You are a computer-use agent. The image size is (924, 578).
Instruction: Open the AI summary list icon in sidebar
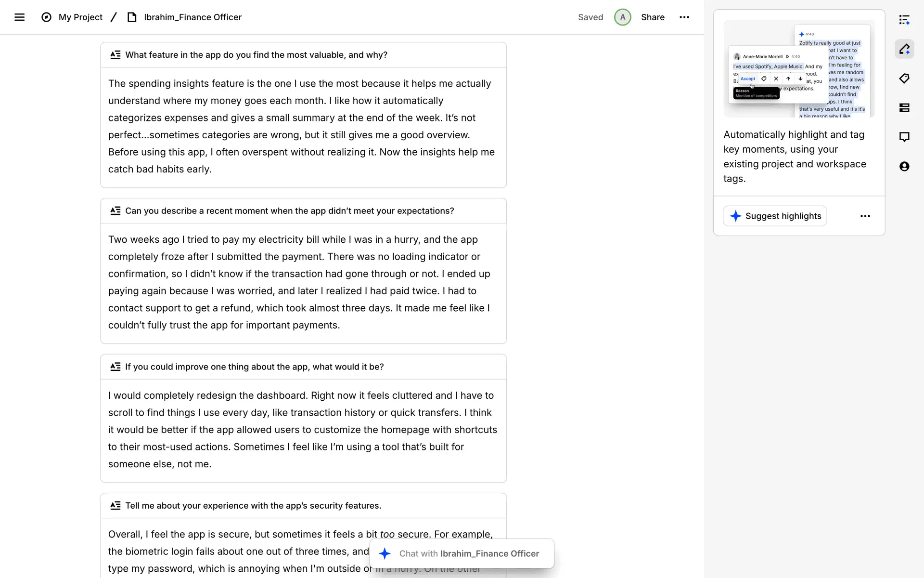pos(904,20)
